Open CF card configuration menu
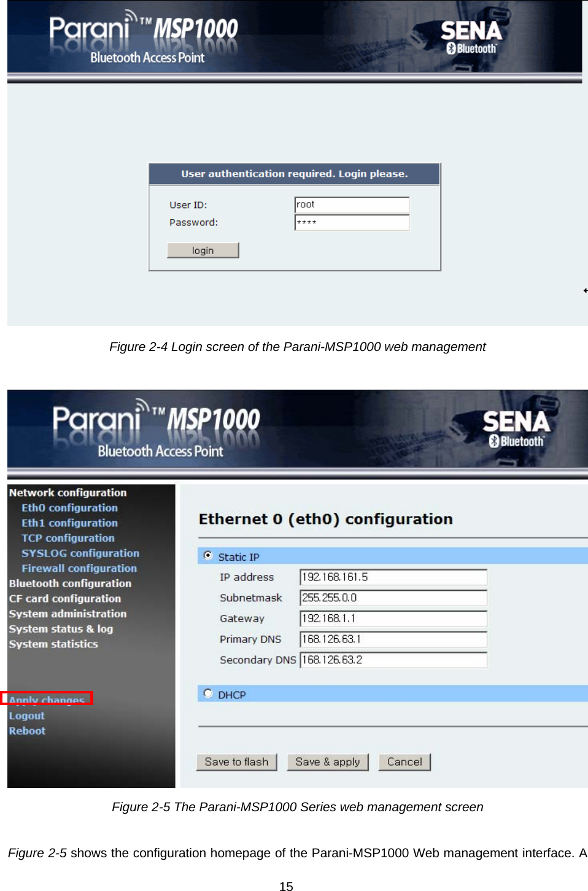 [x=64, y=598]
